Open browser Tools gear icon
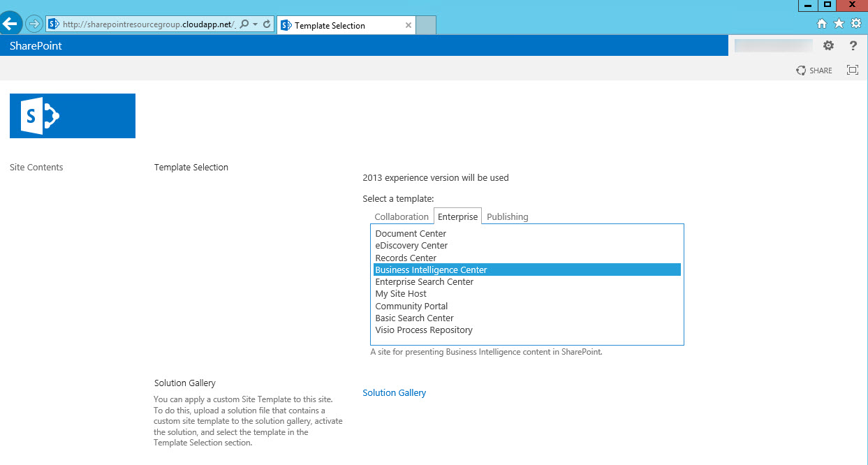 [855, 24]
